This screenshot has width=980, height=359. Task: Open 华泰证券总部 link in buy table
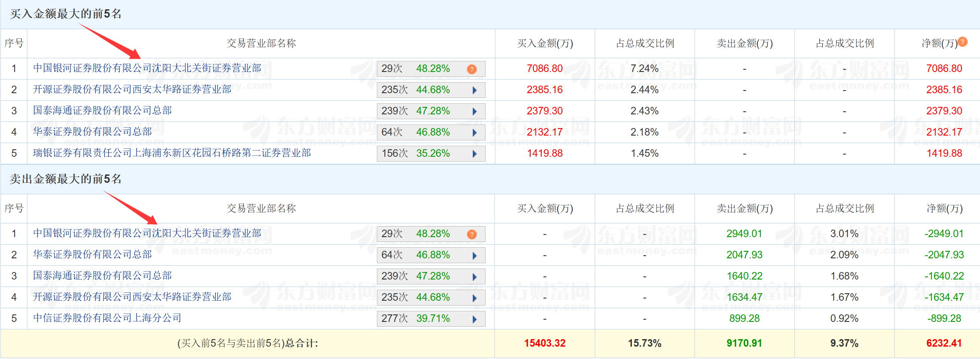pos(92,132)
